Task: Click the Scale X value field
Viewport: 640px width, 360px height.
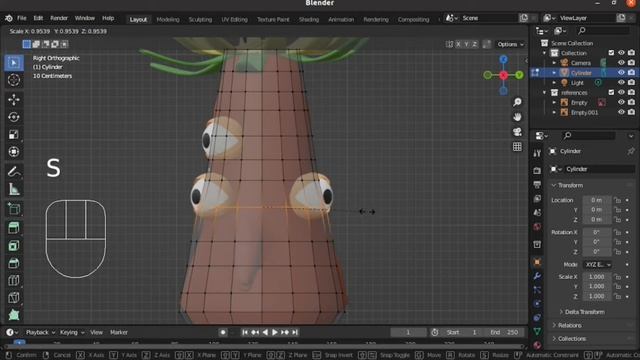Action: [597, 276]
